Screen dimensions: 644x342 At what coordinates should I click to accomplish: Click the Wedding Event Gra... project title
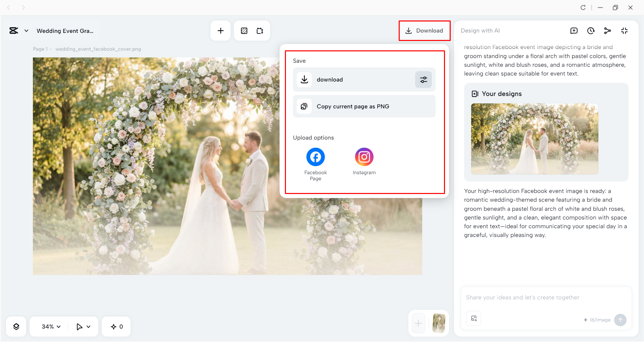(65, 31)
